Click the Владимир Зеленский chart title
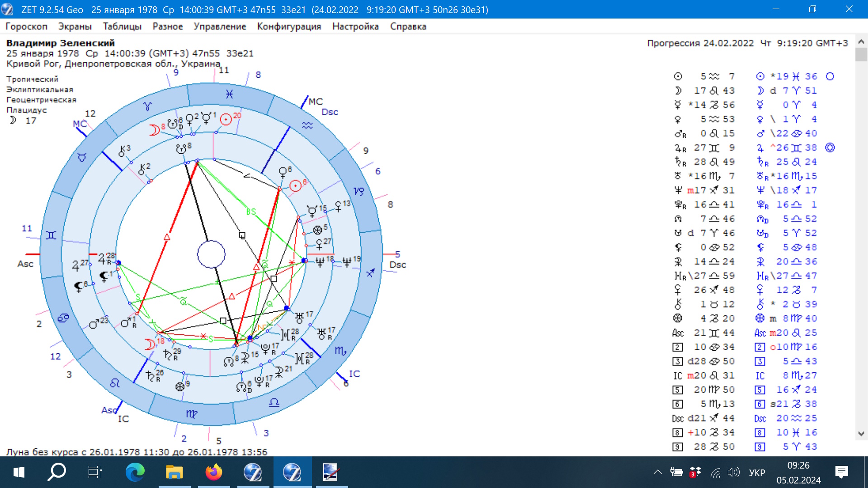The height and width of the screenshot is (488, 868). tap(61, 43)
